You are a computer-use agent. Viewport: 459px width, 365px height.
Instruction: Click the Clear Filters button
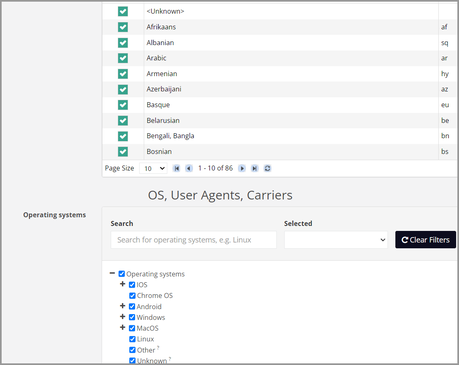(426, 240)
